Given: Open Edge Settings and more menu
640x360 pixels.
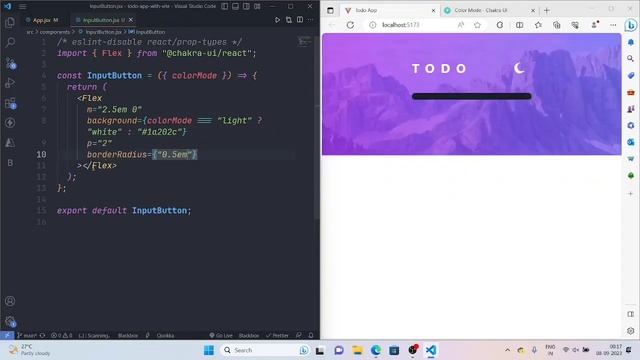Looking at the screenshot, I should point(613,25).
